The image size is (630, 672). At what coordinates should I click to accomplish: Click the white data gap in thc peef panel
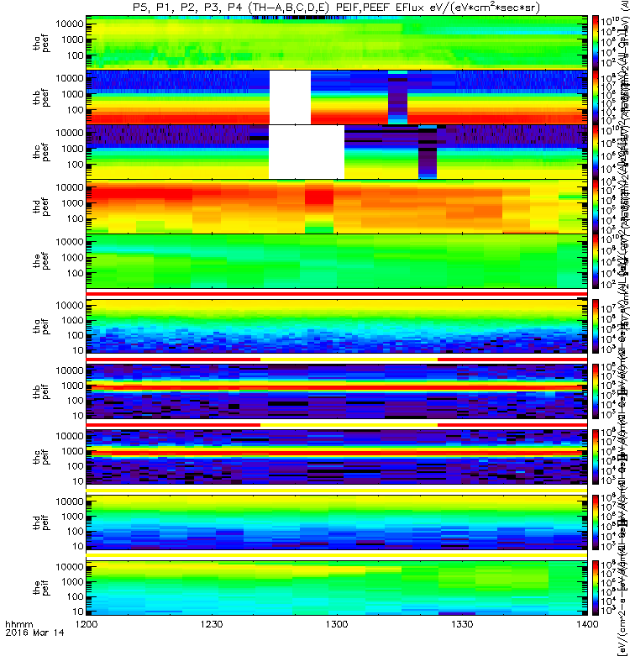[x=307, y=152]
